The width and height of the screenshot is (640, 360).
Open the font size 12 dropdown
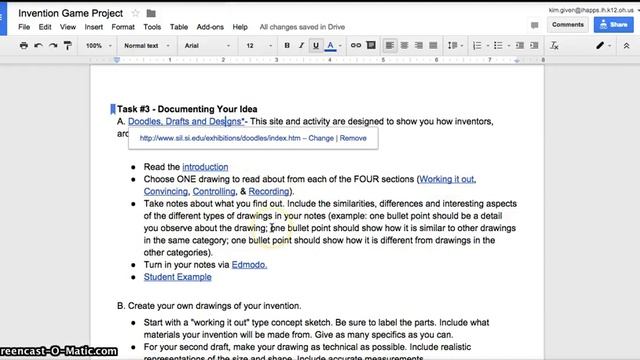tap(259, 46)
